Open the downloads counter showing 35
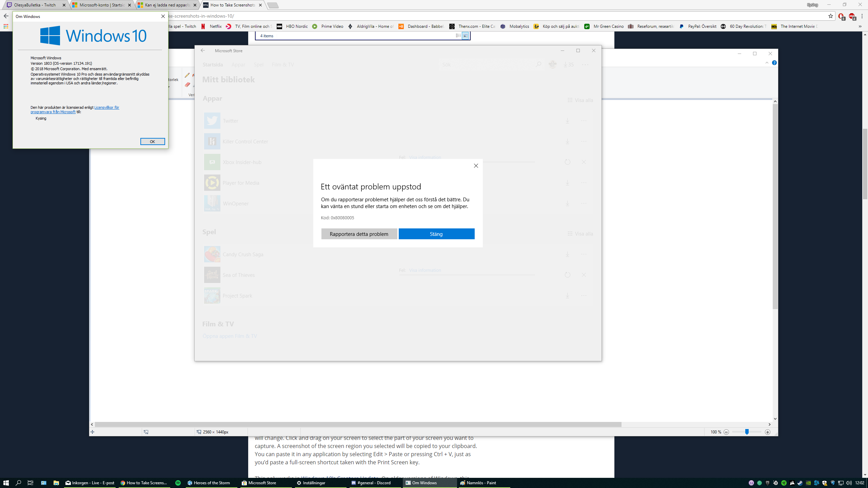Image resolution: width=868 pixels, height=488 pixels. pos(569,64)
